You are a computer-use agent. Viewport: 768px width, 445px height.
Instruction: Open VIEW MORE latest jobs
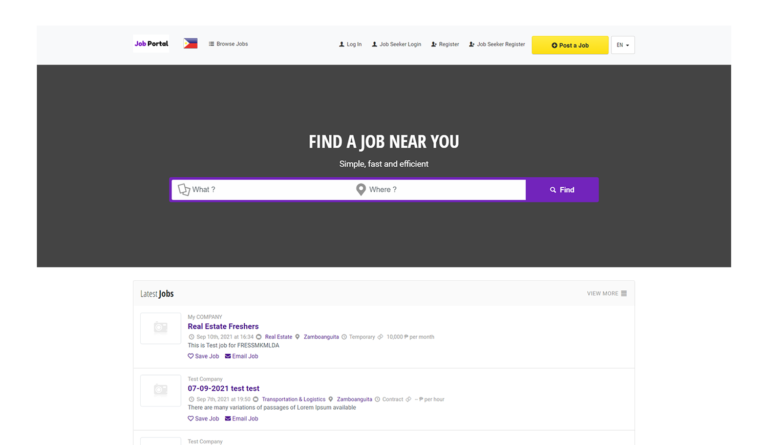pyautogui.click(x=607, y=294)
